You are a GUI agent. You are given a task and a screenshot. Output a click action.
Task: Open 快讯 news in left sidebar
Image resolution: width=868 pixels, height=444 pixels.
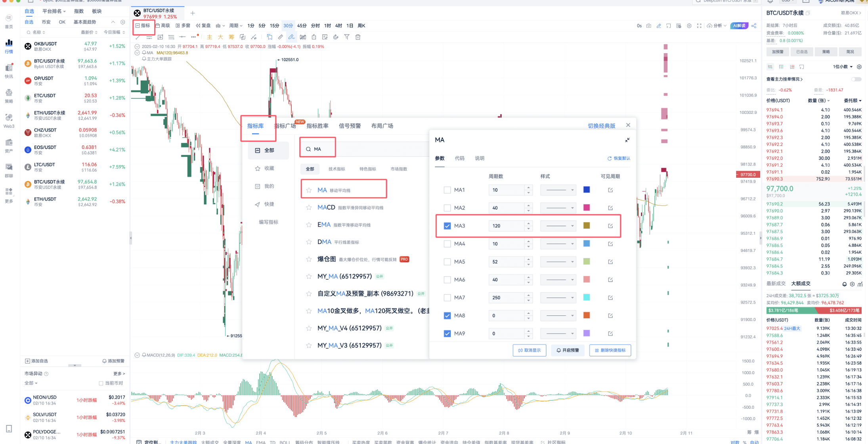[9, 71]
